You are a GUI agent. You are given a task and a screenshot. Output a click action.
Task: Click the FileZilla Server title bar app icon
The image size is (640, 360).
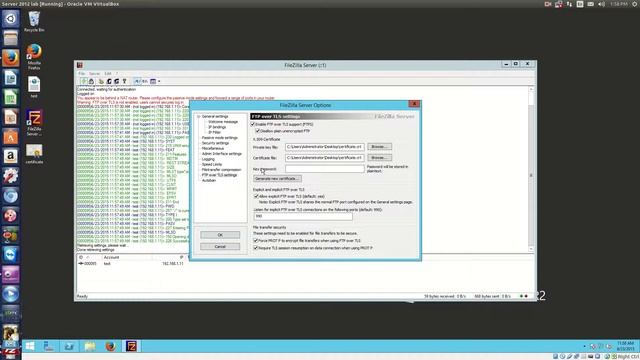click(80, 65)
